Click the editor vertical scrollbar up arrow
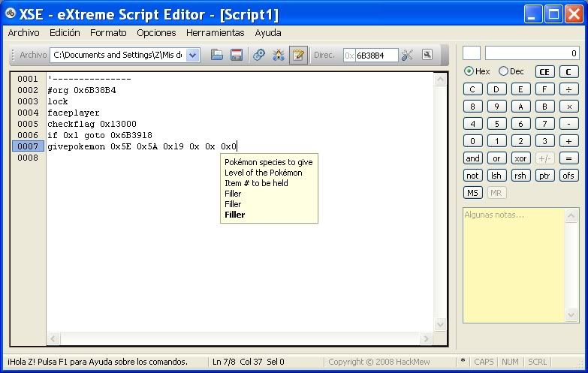The height and width of the screenshot is (373, 588). (x=440, y=80)
